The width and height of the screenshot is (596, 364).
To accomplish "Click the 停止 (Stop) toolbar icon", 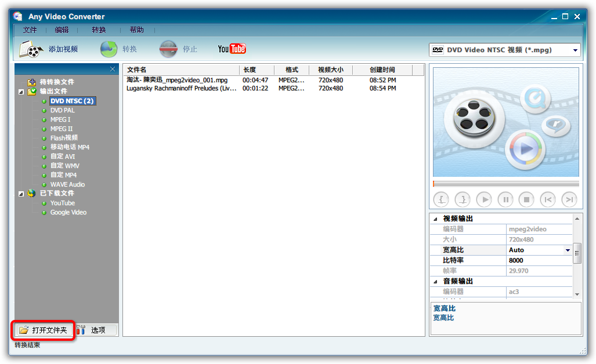I will click(x=169, y=49).
